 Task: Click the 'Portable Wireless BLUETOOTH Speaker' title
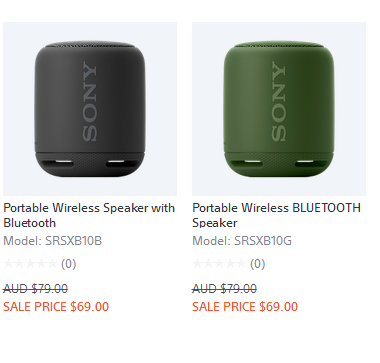click(x=276, y=215)
